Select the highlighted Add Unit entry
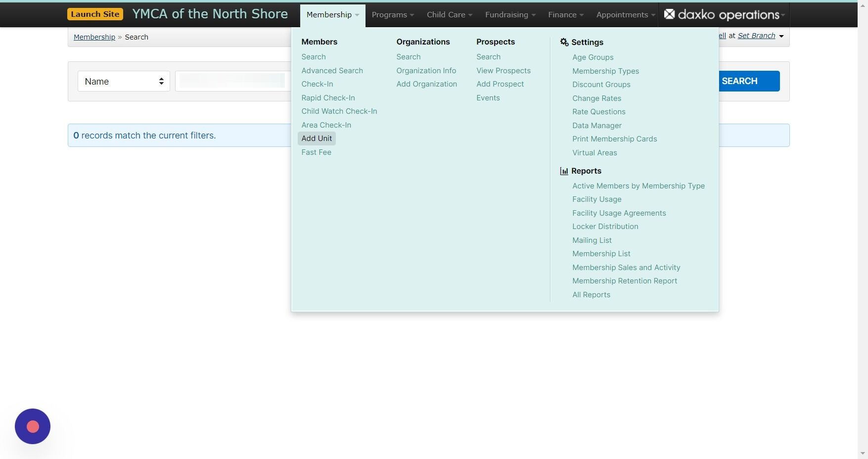This screenshot has width=868, height=459. [317, 138]
